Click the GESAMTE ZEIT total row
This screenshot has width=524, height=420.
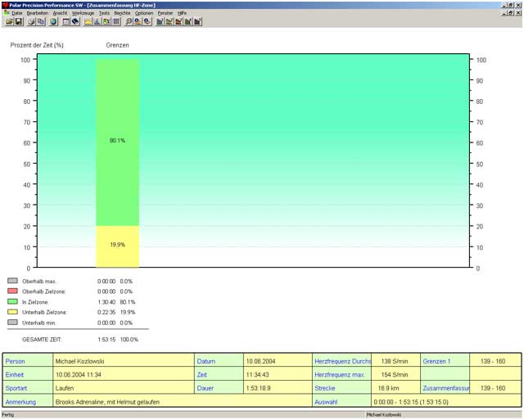click(80, 339)
